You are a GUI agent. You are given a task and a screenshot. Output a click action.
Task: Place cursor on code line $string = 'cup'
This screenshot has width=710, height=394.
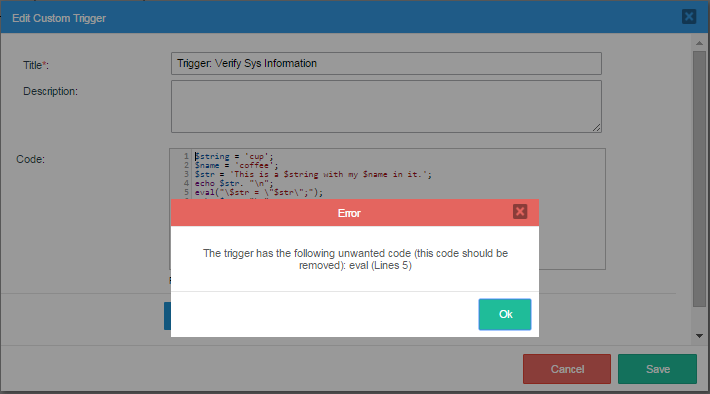[234, 156]
